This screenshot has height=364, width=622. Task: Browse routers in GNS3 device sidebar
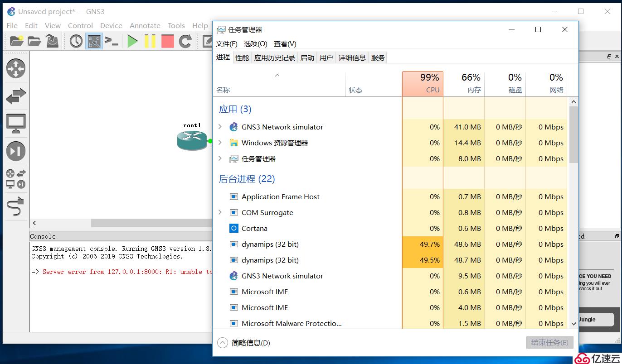[16, 68]
